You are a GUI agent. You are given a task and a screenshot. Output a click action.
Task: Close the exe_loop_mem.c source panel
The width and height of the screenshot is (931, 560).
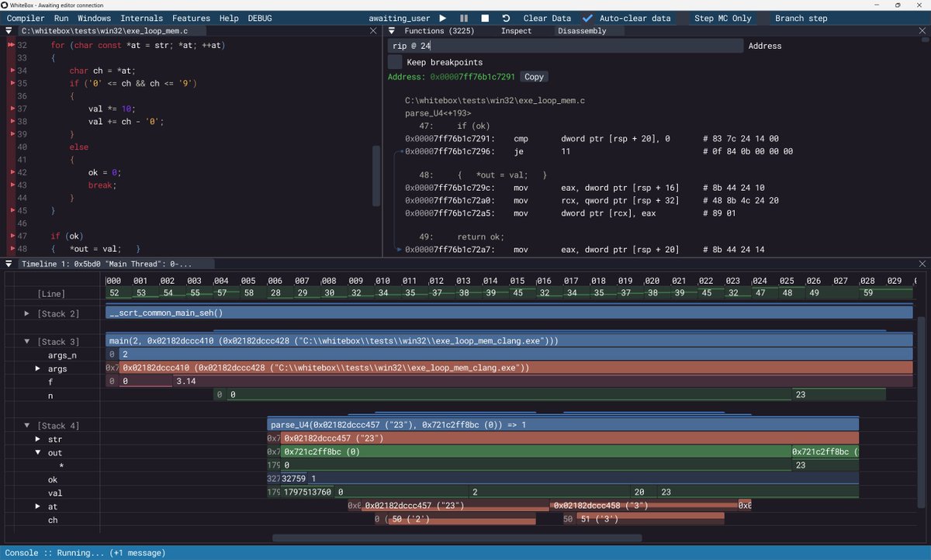(x=372, y=31)
